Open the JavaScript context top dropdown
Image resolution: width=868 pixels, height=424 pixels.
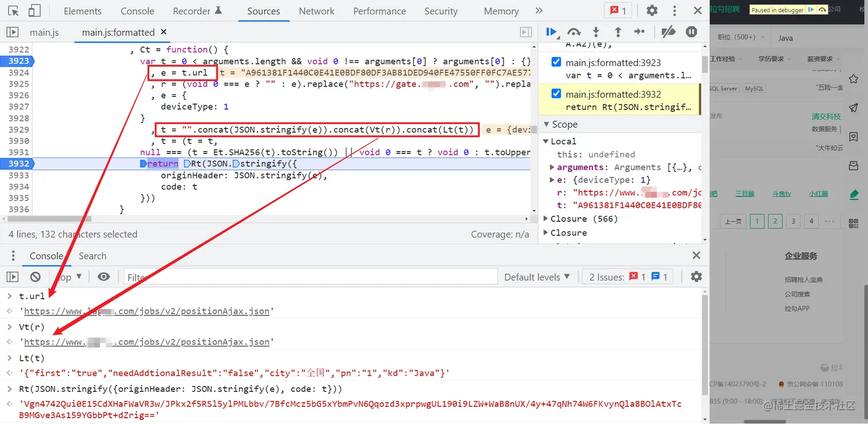[x=68, y=277]
